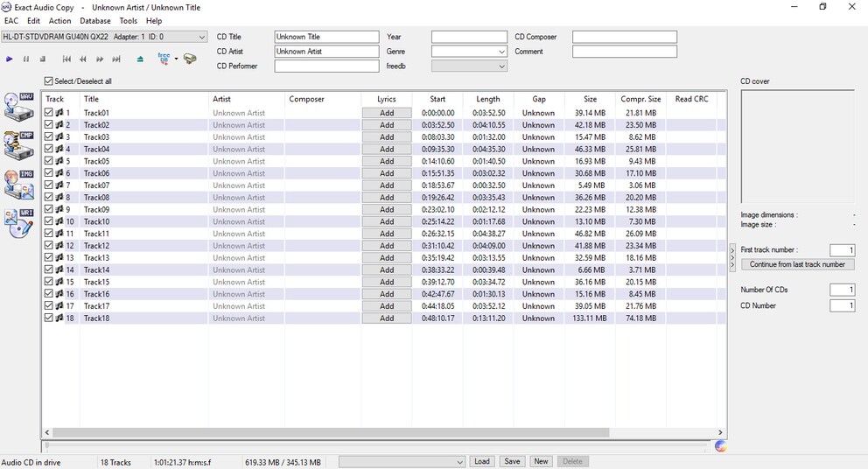Click the CD Composer input field
The height and width of the screenshot is (469, 868).
pos(625,37)
